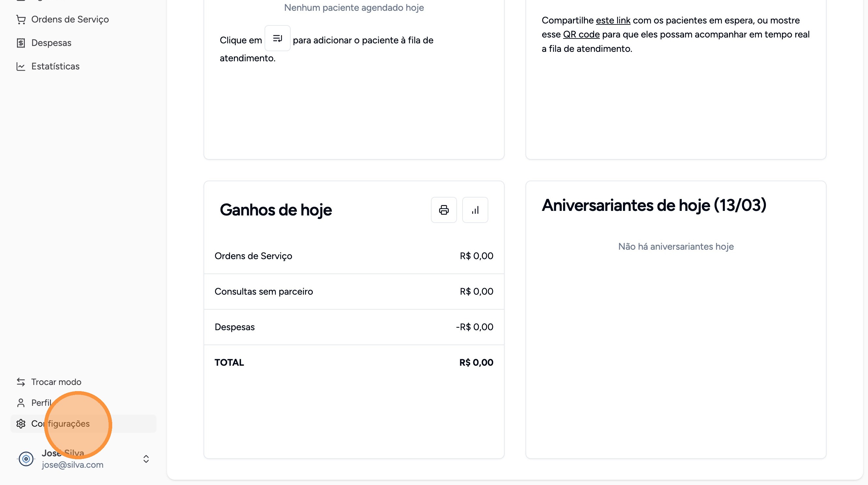Open the "este link" hyperlink

pyautogui.click(x=613, y=21)
